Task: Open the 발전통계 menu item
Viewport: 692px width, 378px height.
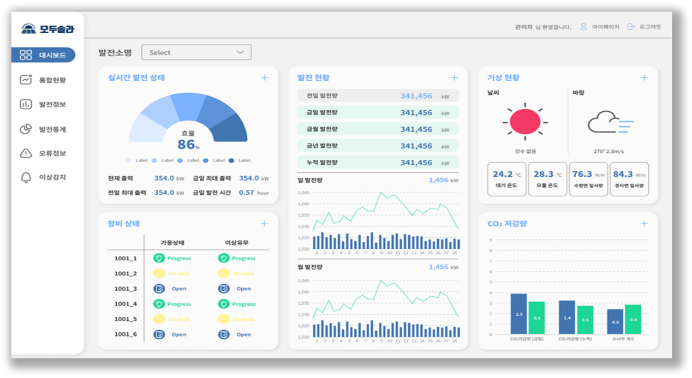Action: (43, 129)
